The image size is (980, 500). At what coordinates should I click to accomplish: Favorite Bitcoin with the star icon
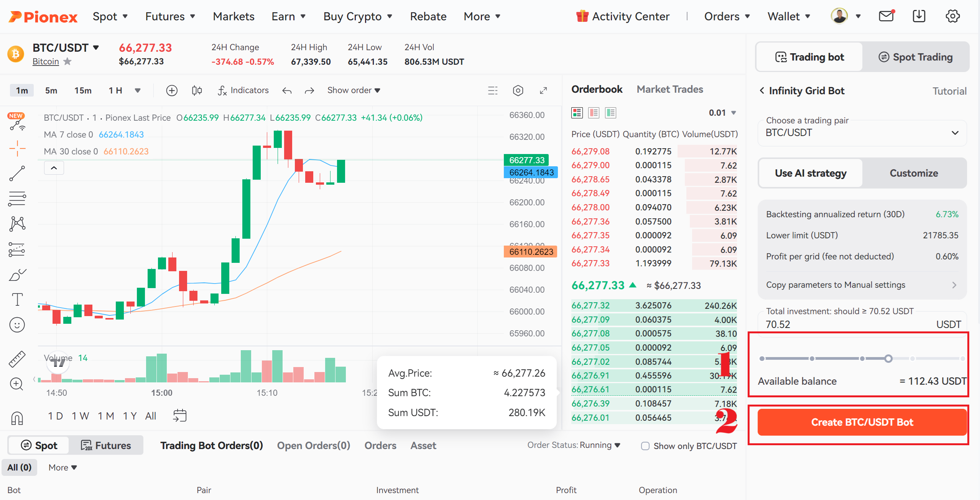click(67, 61)
